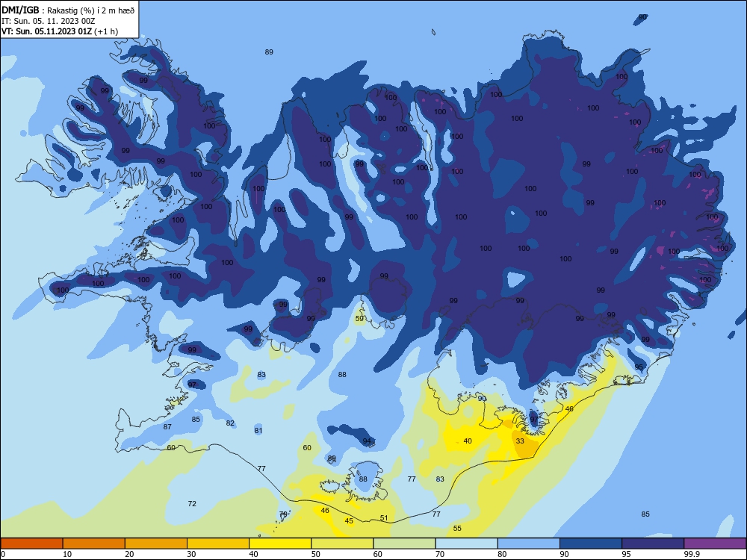The width and height of the screenshot is (747, 560).
Task: Click the 30–40 amber legend swatch
Action: [x=218, y=544]
